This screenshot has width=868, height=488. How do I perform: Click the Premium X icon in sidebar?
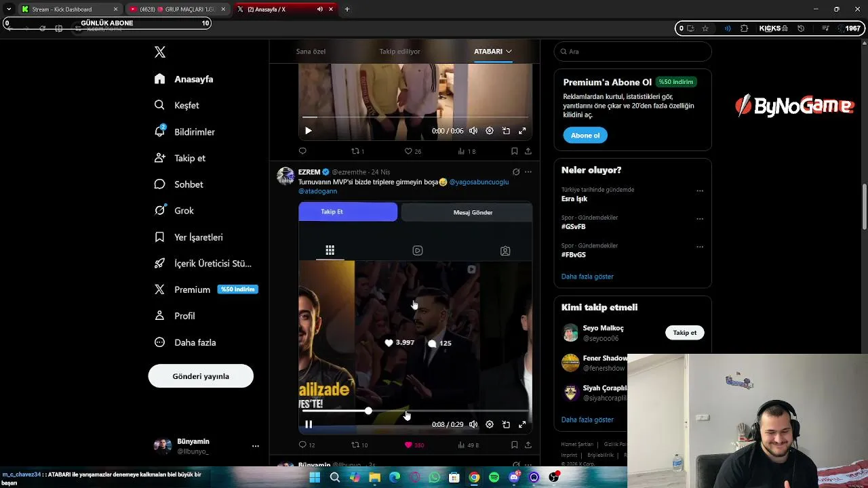coord(160,289)
